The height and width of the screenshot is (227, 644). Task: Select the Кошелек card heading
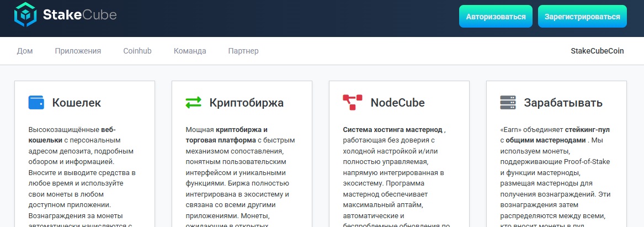[76, 102]
